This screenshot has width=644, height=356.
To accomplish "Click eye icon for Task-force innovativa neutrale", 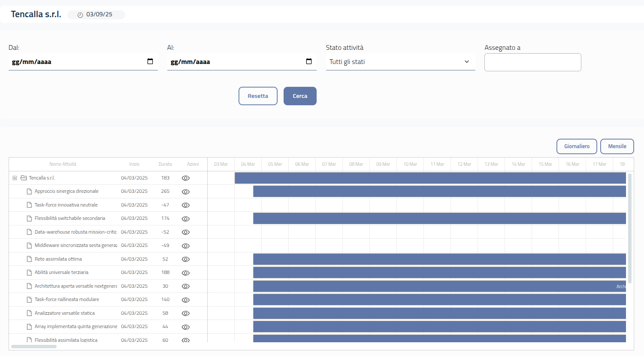I will 186,205.
